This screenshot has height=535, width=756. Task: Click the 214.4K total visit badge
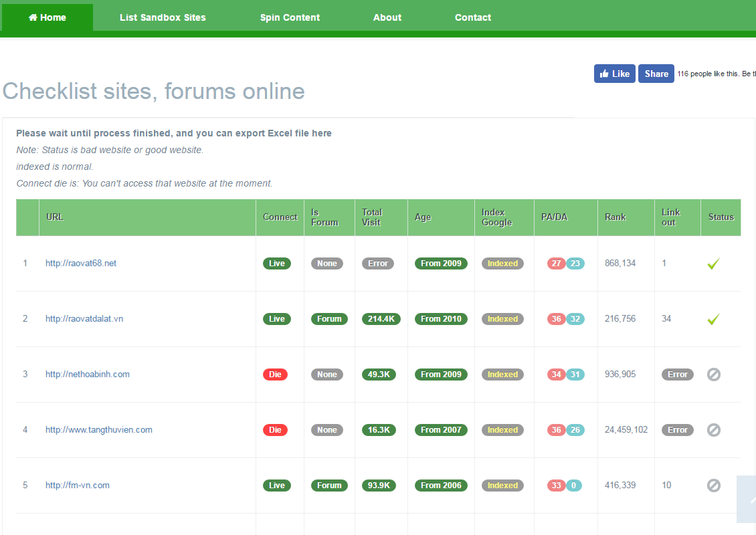(381, 319)
